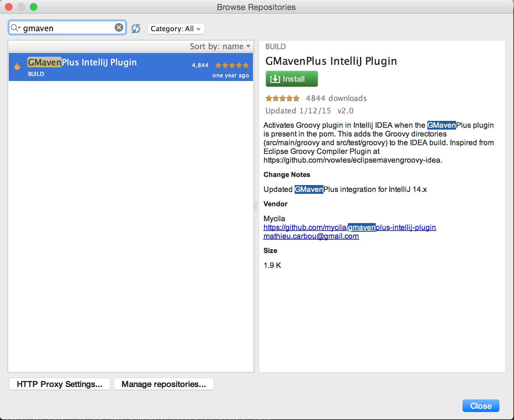Click the red close window button
The height and width of the screenshot is (420, 514).
[x=9, y=7]
